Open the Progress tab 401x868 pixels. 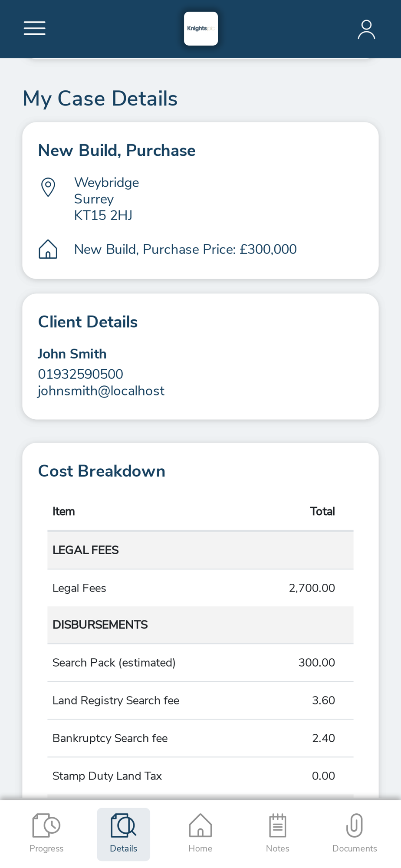(x=46, y=834)
